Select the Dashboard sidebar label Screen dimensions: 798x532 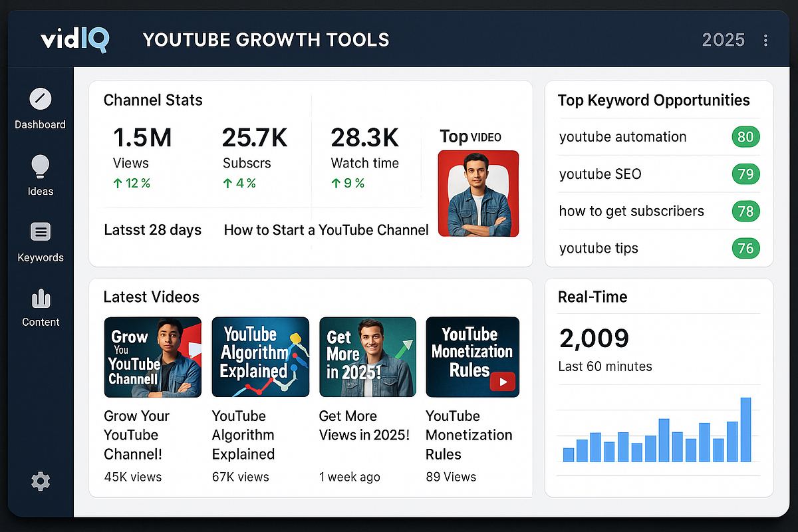41,124
